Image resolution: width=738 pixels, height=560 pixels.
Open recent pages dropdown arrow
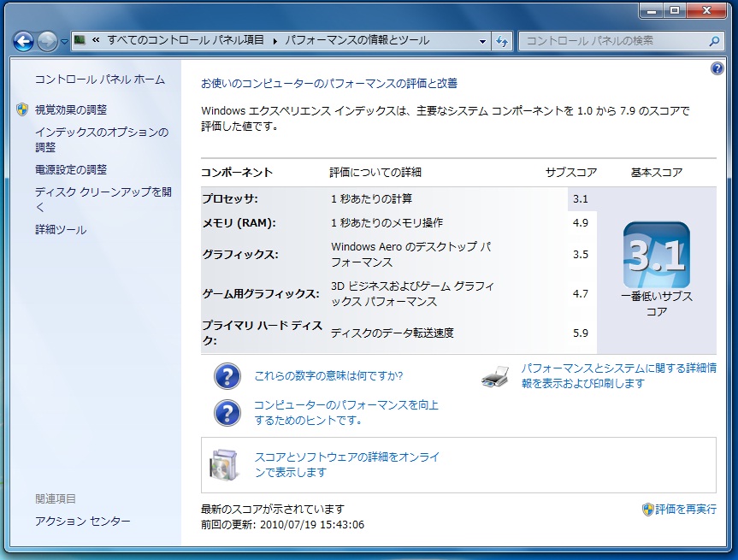(64, 42)
